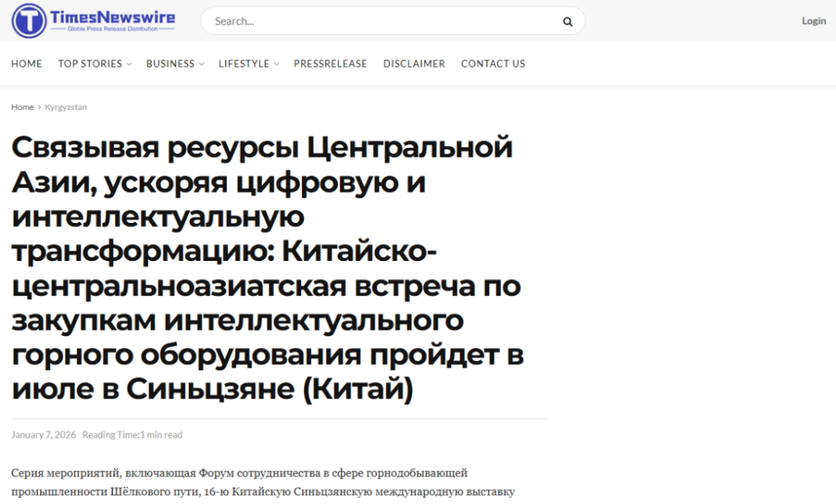Go to the HOME menu item

coord(26,63)
